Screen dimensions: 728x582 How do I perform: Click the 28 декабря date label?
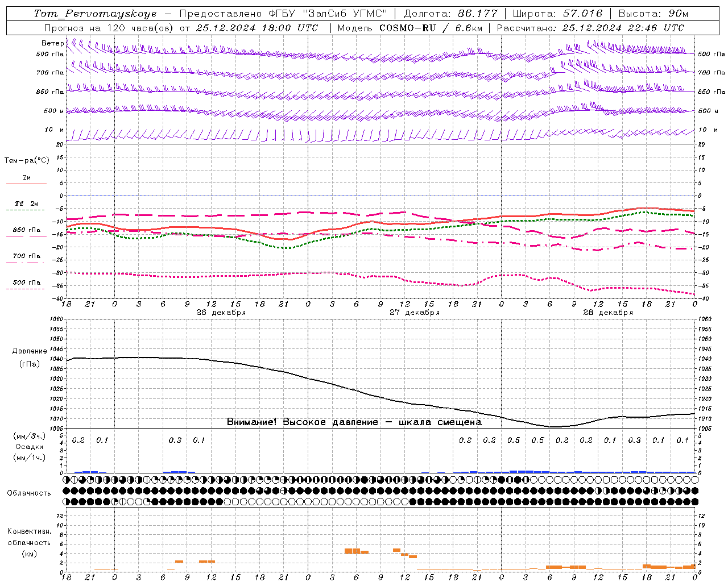tap(607, 313)
